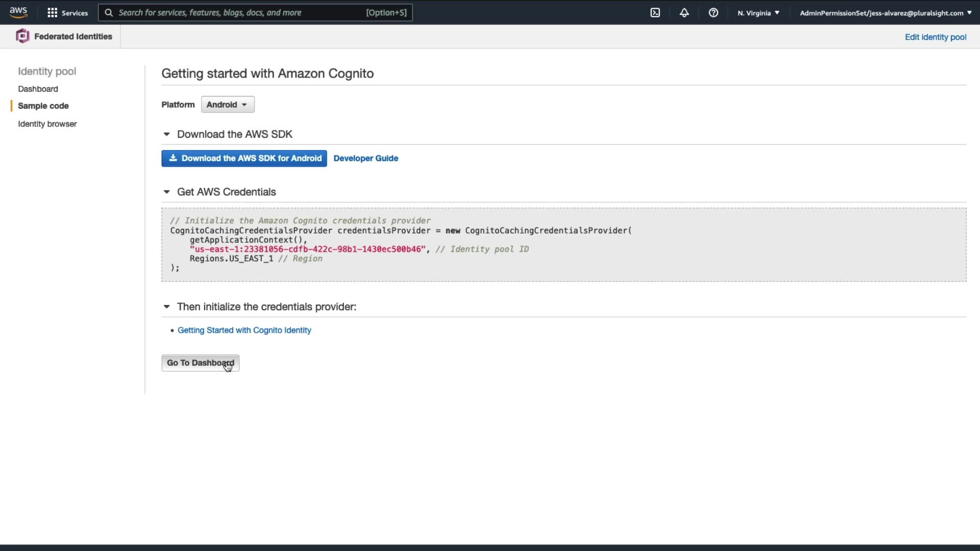This screenshot has width=980, height=551.
Task: Click the Federated Identities Cognito icon
Action: tap(22, 36)
